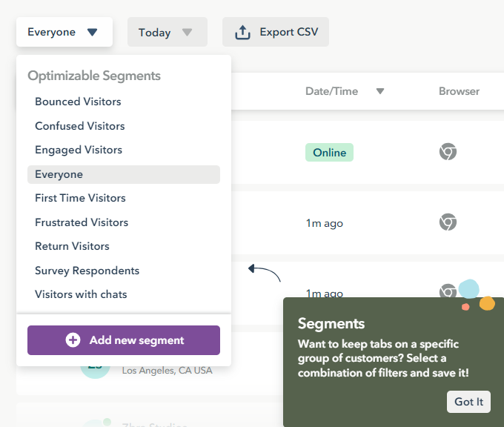This screenshot has height=427, width=504.
Task: Select the highlighted Everyone segment
Action: 124,174
